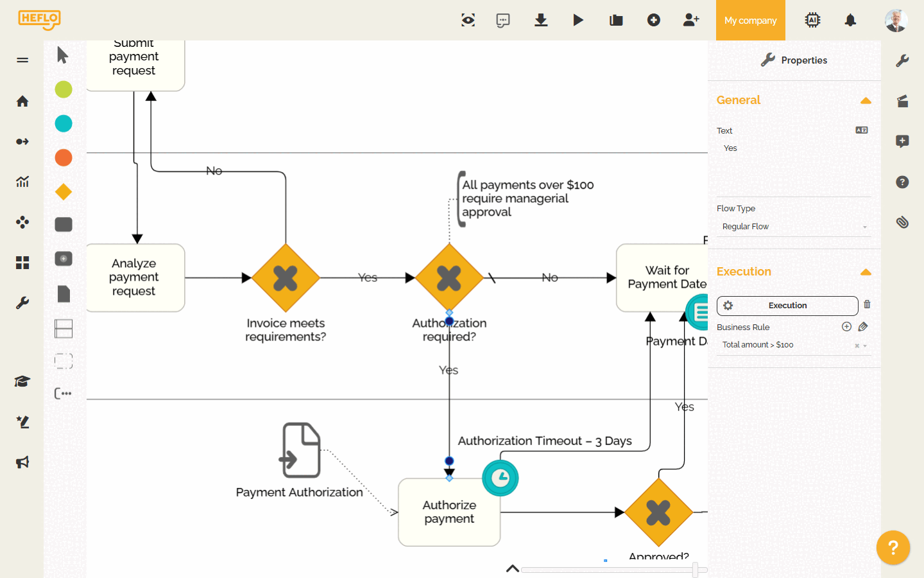Open the notifications bell
The height and width of the screenshot is (578, 924).
pyautogui.click(x=850, y=21)
